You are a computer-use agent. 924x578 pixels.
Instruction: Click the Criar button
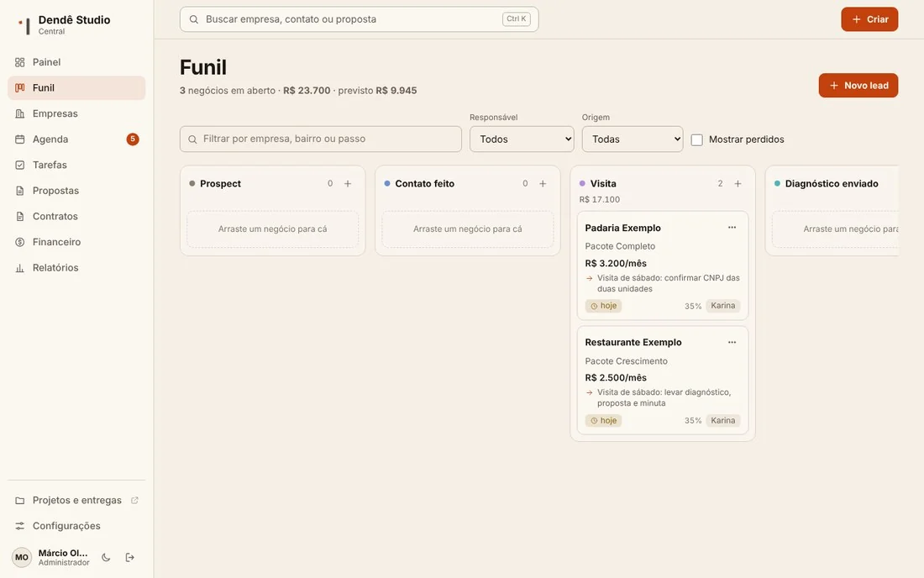pyautogui.click(x=869, y=19)
